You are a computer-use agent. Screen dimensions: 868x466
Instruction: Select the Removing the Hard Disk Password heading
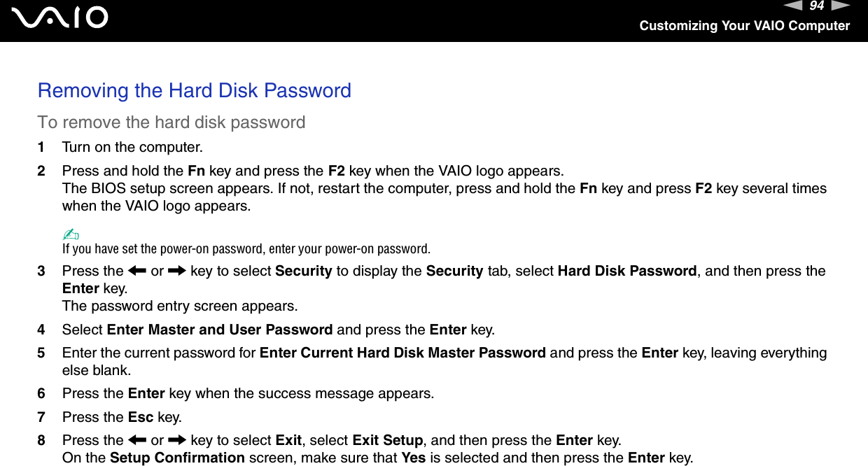[195, 91]
